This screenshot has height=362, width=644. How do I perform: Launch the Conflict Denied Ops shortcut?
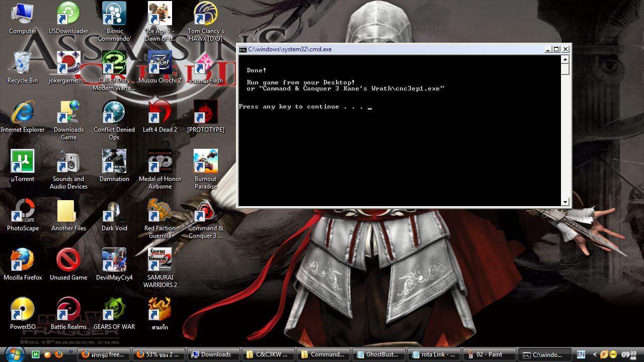tap(114, 121)
